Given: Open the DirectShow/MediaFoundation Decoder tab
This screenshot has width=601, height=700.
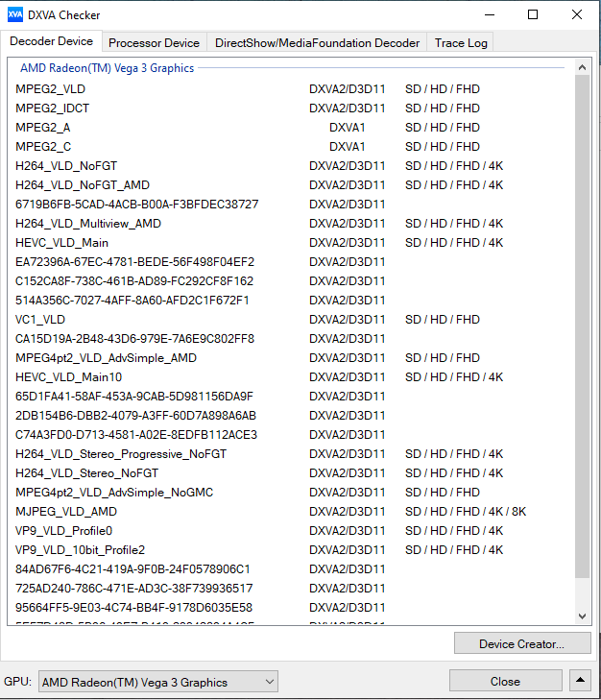Looking at the screenshot, I should pyautogui.click(x=317, y=42).
